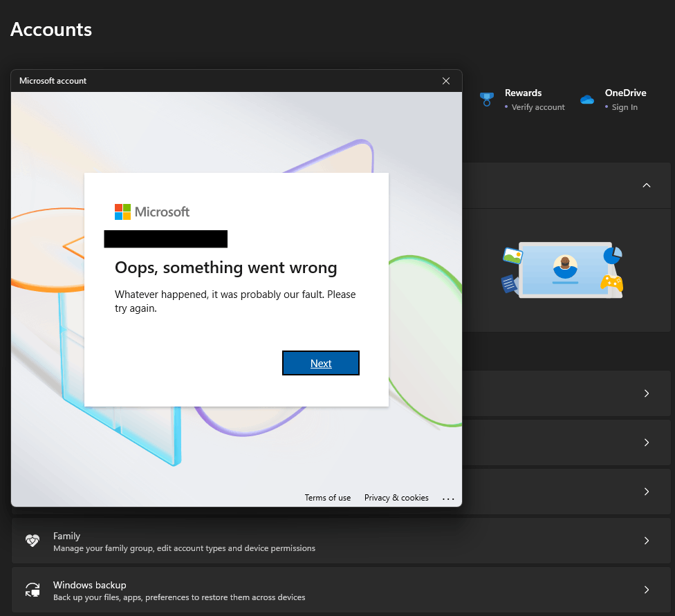Open Windows backup settings
The width and height of the screenshot is (675, 616).
[341, 590]
